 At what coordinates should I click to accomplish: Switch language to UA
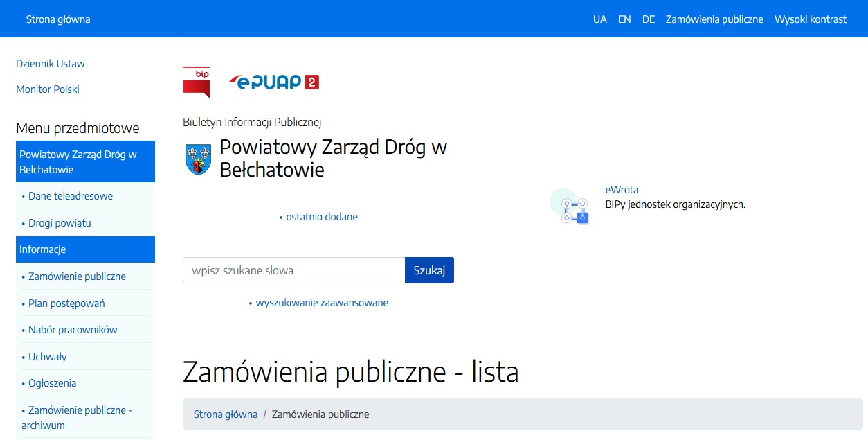coord(599,19)
